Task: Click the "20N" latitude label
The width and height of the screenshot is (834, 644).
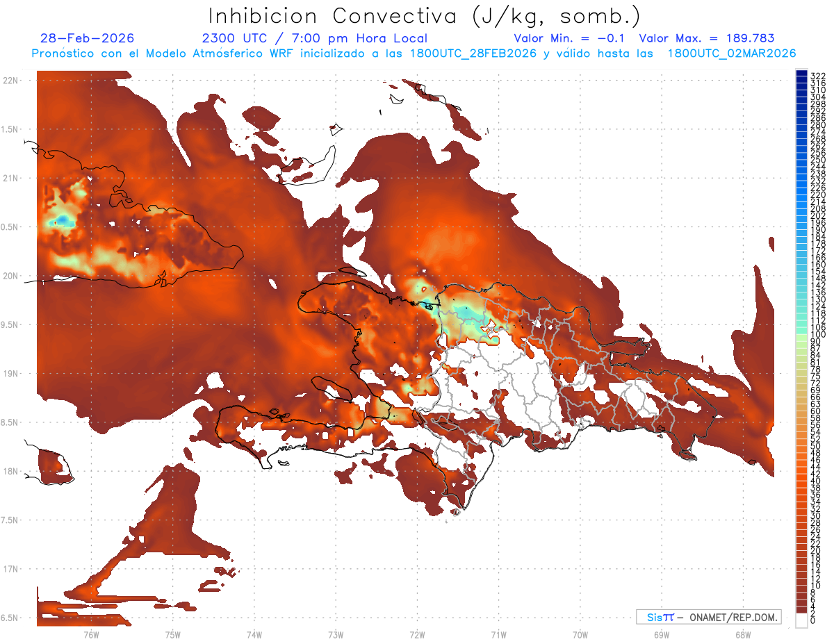Action: 10,276
